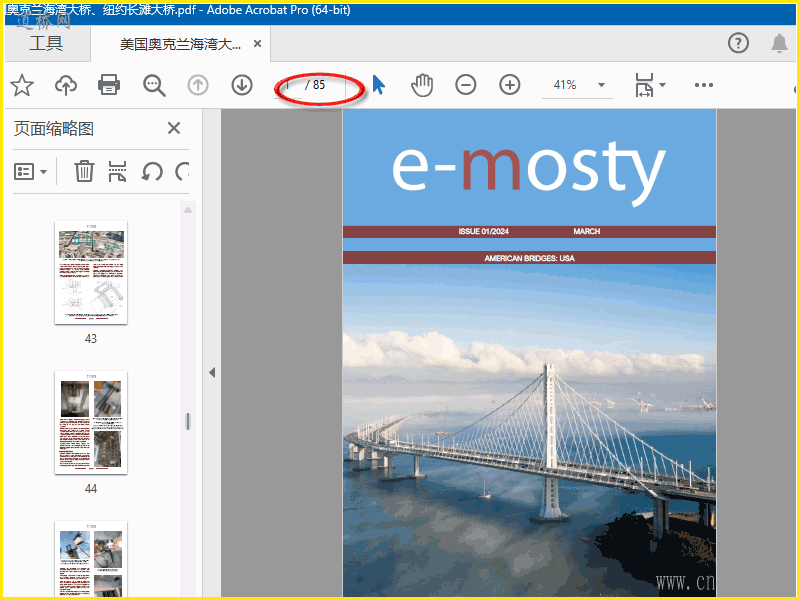Close the 页面缩略图 panel

tap(174, 128)
